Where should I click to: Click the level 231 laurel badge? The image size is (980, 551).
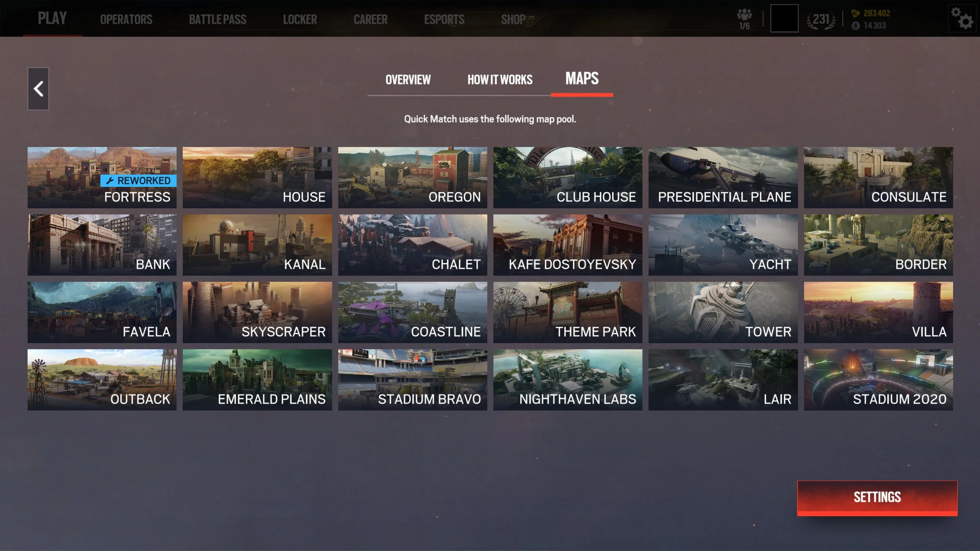820,19
